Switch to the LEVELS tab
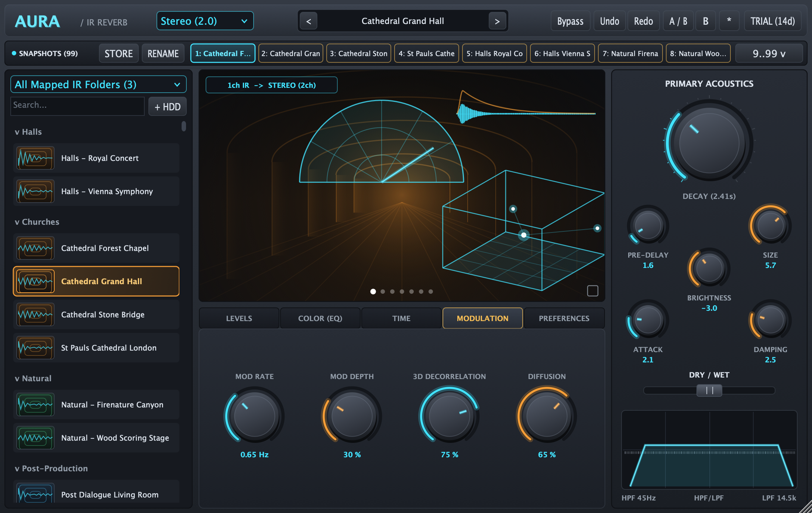 click(x=239, y=318)
